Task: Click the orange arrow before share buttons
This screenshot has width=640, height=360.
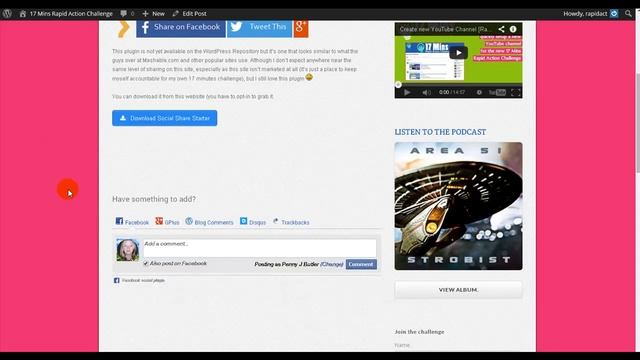Action: [124, 28]
